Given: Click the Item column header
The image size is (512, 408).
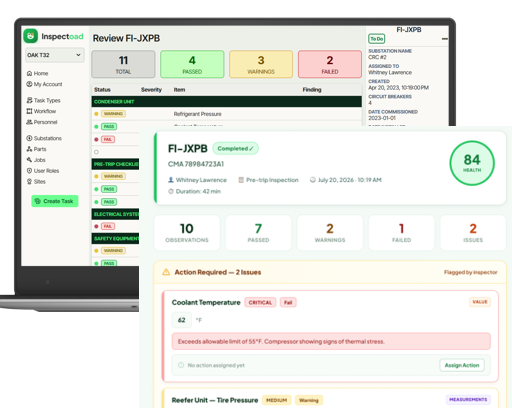Looking at the screenshot, I should click(x=179, y=90).
